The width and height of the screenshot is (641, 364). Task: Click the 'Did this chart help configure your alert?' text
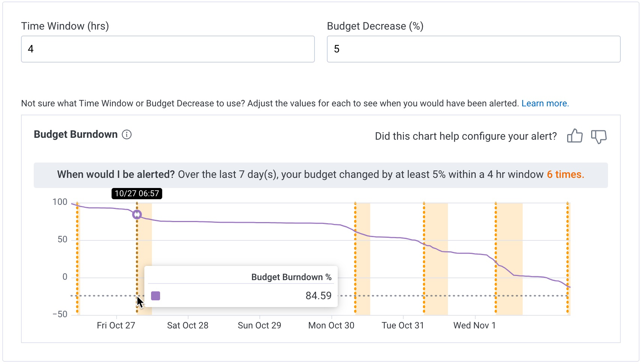click(466, 136)
